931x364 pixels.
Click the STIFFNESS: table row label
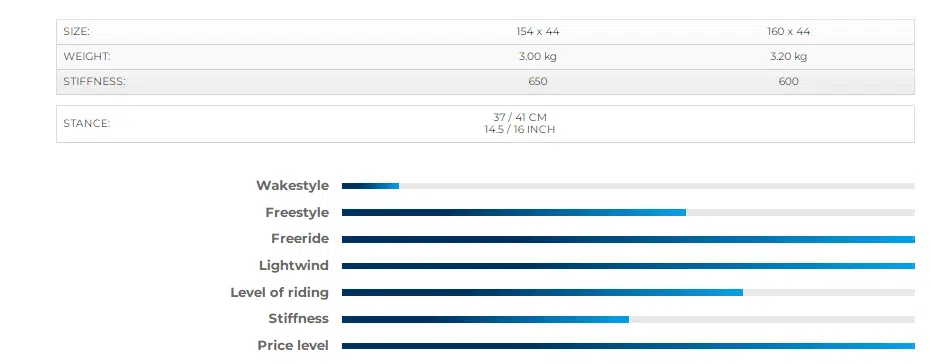[94, 82]
